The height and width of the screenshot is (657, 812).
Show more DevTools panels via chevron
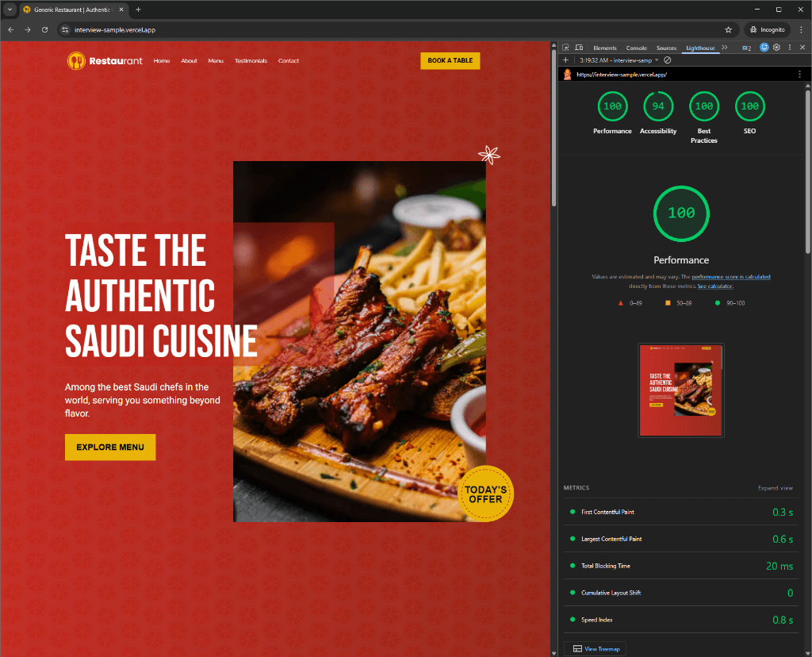coord(724,48)
